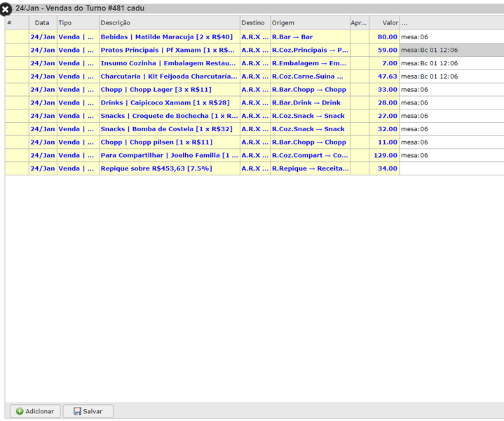Viewport: 504px width, 421px height.
Task: Click the 24/Jan date in Repique row
Action: pos(43,168)
